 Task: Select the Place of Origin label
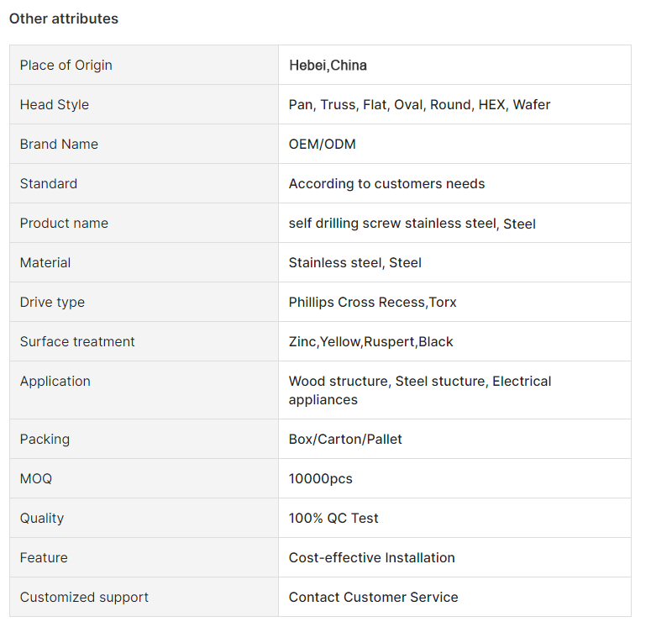point(66,66)
